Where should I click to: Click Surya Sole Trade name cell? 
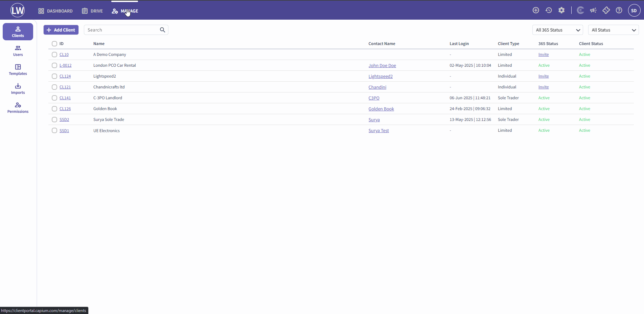[x=109, y=120]
